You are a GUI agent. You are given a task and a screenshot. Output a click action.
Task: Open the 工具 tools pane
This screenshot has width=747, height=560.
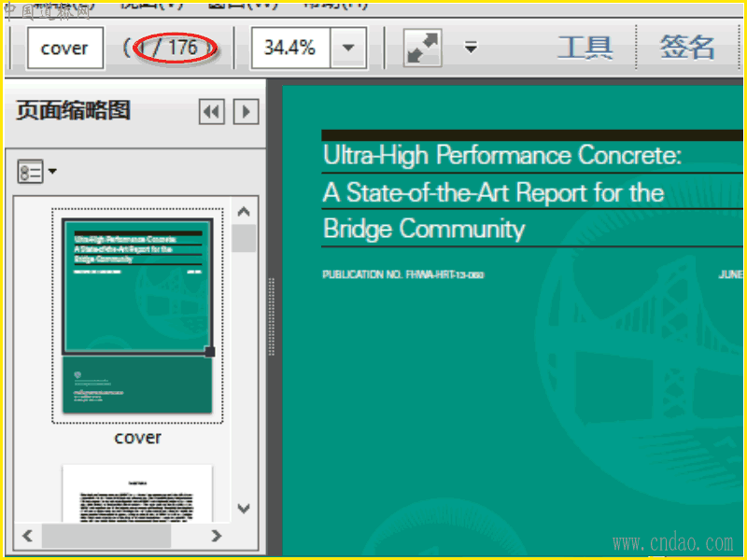[x=585, y=48]
